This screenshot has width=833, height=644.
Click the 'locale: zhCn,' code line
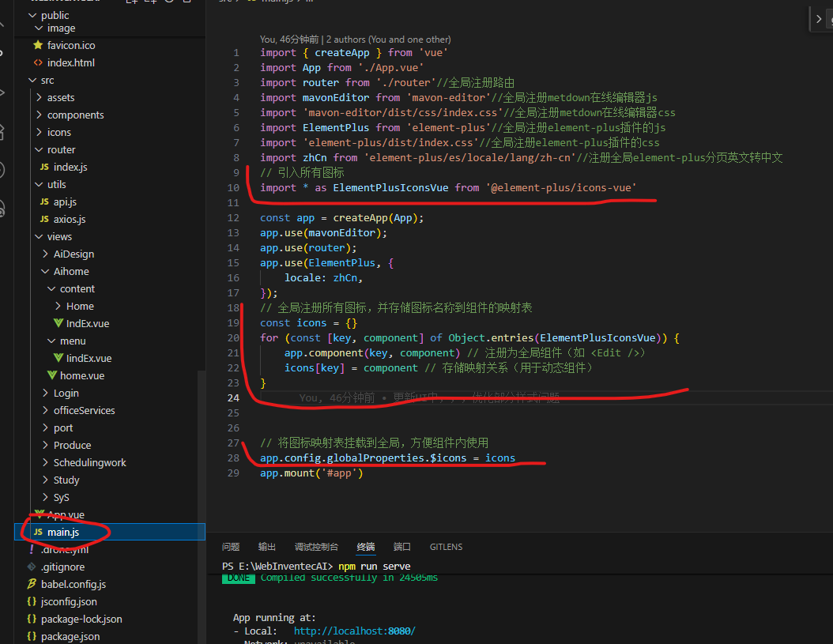323,278
